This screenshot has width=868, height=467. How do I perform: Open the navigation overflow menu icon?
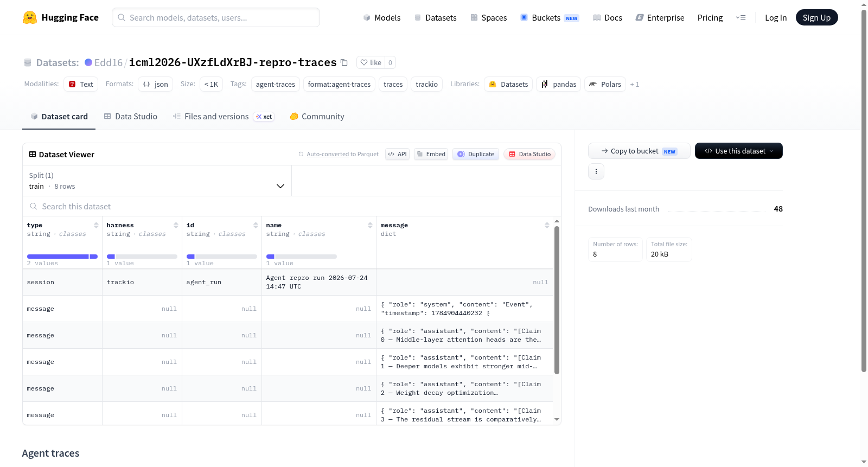[x=741, y=17]
